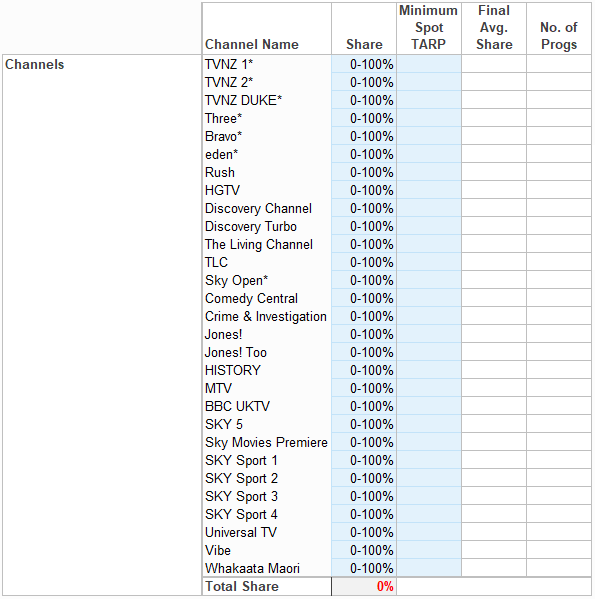Click No. of Progs cell for TVNZ 2*
Screen dimensions: 595x599
[x=559, y=82]
